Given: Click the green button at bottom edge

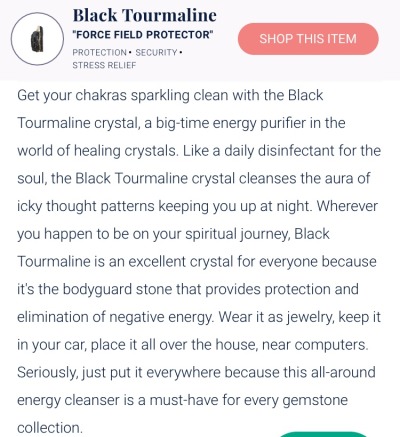Looking at the screenshot, I should click(x=323, y=434).
